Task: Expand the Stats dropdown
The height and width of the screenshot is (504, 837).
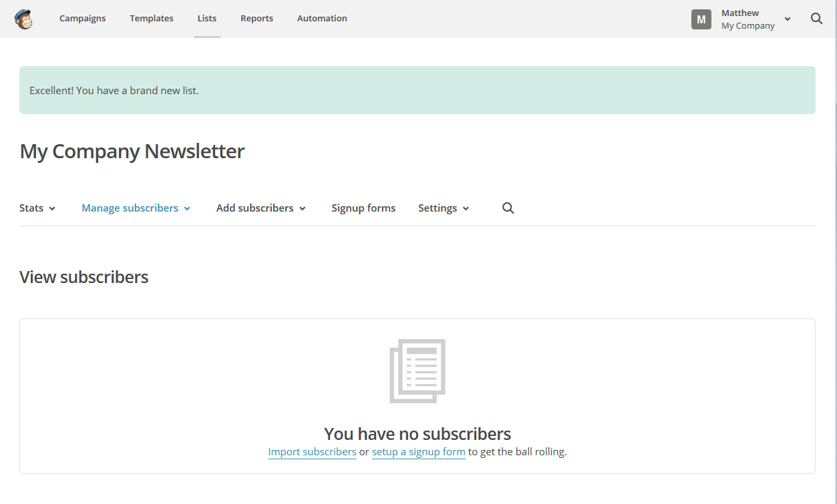Action: click(x=37, y=208)
